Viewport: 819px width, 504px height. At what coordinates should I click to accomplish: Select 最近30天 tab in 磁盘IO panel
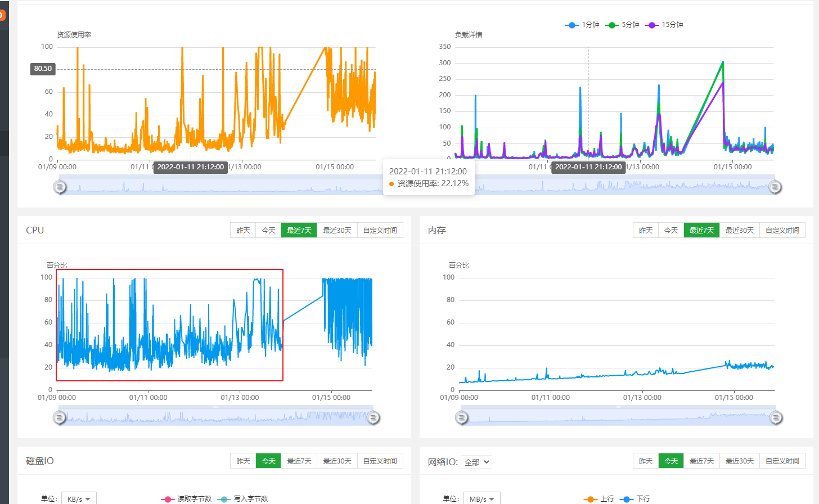click(337, 461)
